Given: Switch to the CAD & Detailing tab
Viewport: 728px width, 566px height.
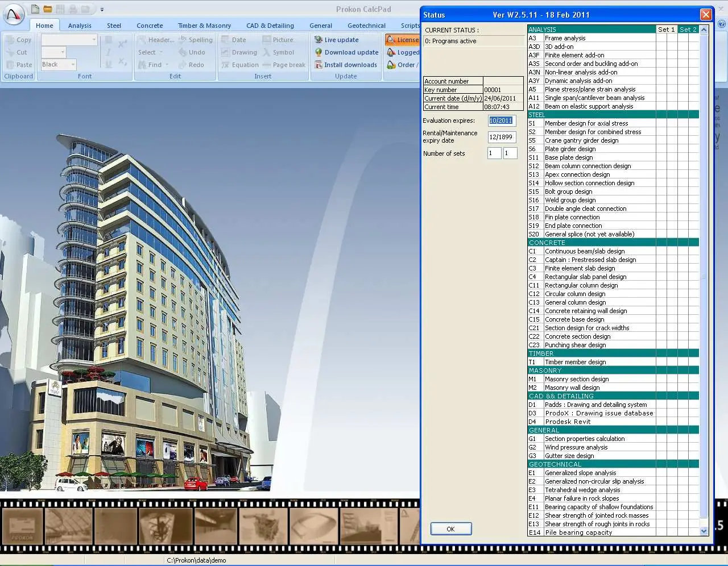Looking at the screenshot, I should pos(270,26).
